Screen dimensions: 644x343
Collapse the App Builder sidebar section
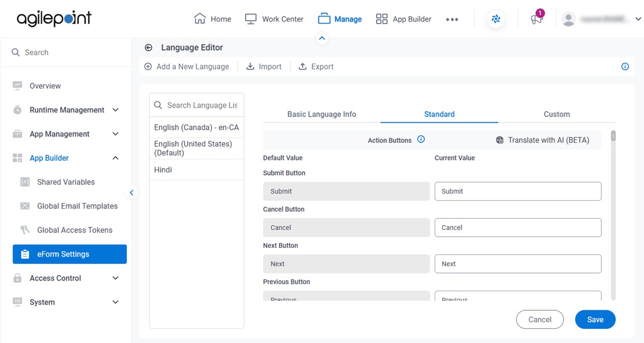[115, 158]
